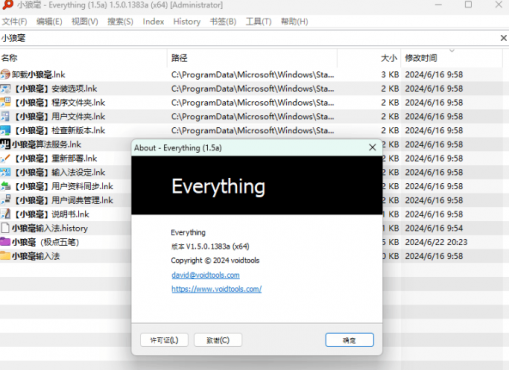509x370 pixels.
Task: Click the 3 KB size cell
Action: pyautogui.click(x=390, y=74)
